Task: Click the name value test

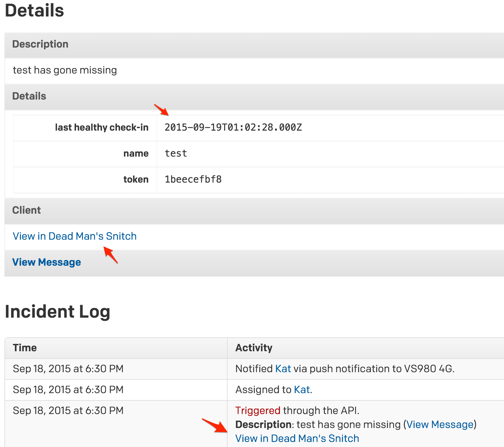Action: click(176, 153)
